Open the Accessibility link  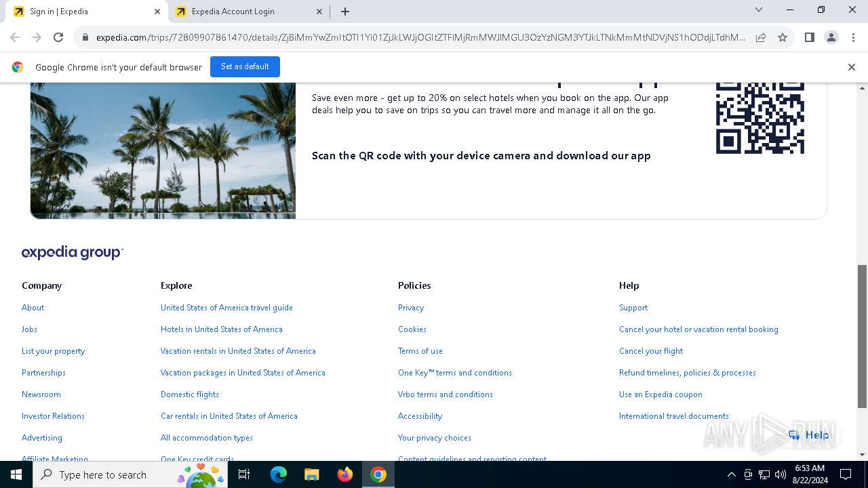pyautogui.click(x=420, y=416)
